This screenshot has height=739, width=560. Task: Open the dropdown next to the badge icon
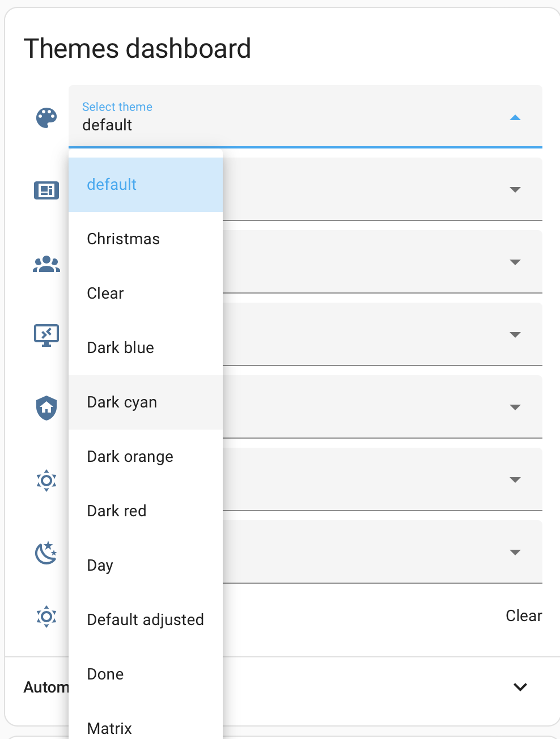coord(515,190)
